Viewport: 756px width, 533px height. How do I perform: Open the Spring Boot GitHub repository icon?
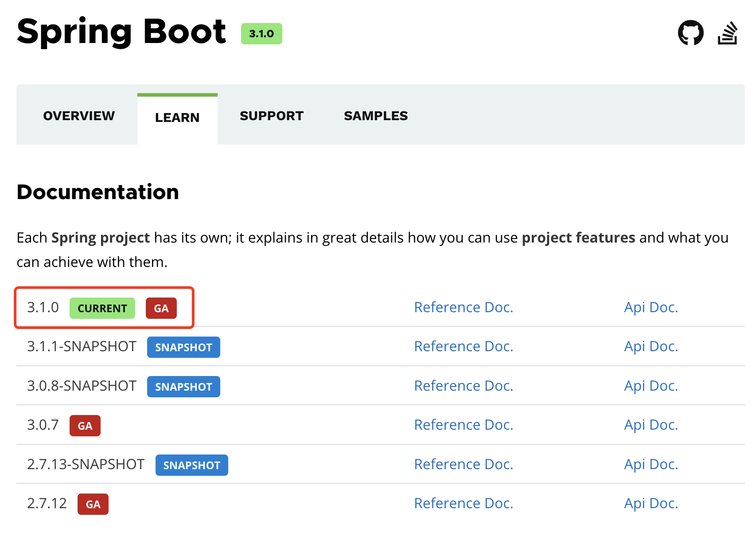tap(690, 33)
